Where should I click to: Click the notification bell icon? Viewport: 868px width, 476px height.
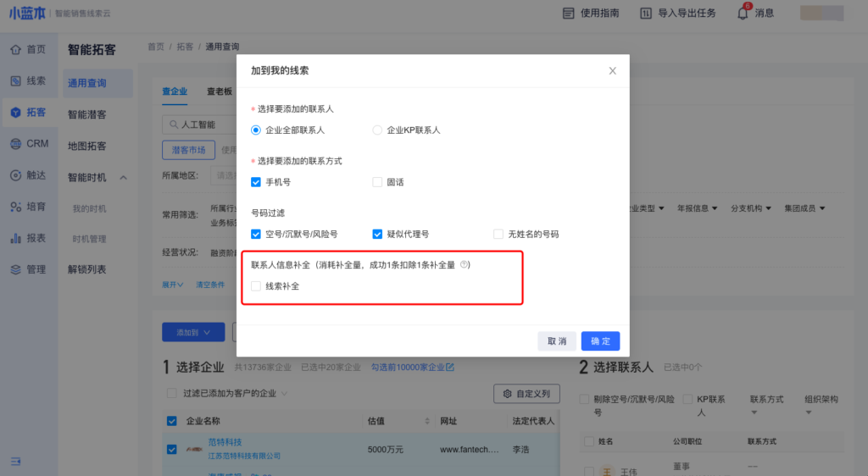743,14
